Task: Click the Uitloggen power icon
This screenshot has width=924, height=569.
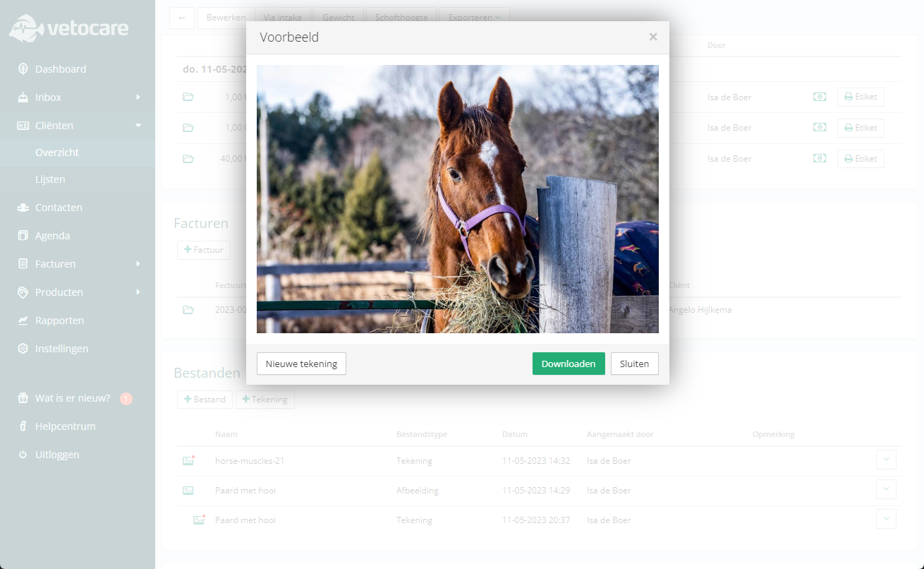Action: tap(23, 455)
